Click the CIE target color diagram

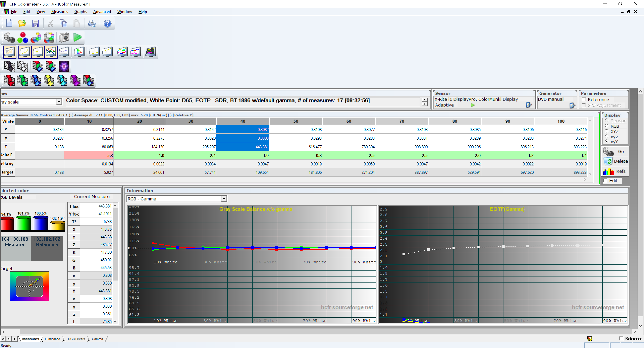pyautogui.click(x=30, y=286)
